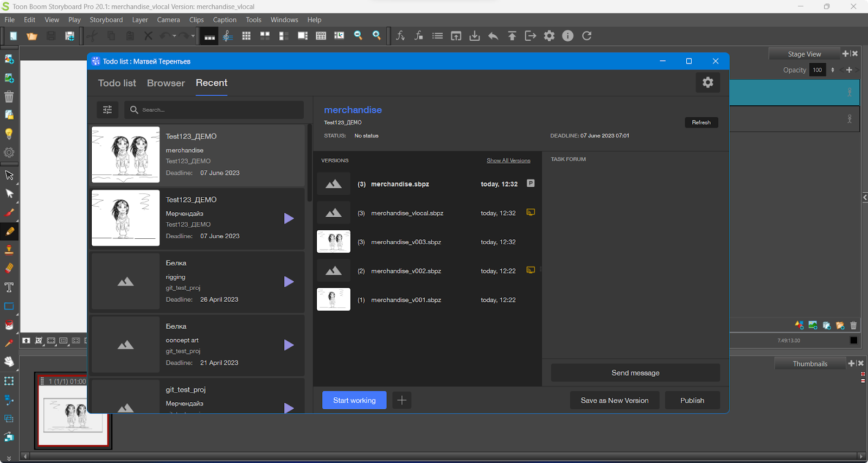This screenshot has height=463, width=868.
Task: Click the Opacity value field
Action: (x=818, y=70)
